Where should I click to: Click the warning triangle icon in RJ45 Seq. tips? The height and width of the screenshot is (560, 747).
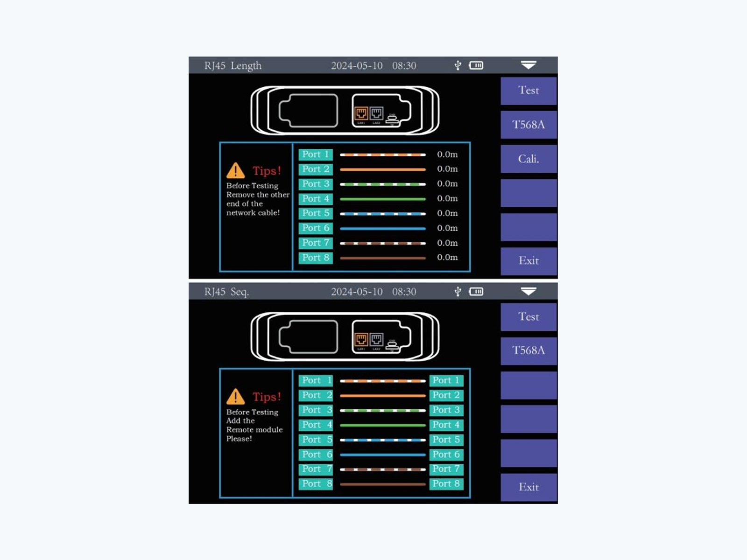click(x=236, y=397)
